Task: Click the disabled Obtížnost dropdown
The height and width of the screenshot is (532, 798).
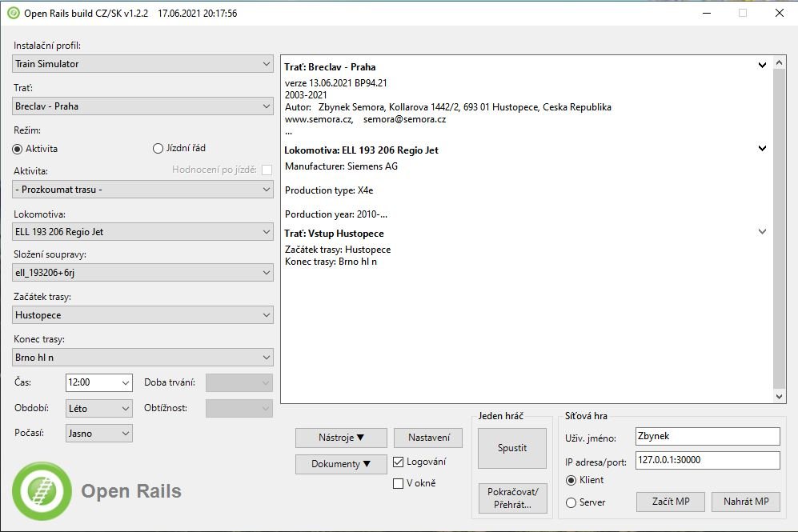Action: 239,409
